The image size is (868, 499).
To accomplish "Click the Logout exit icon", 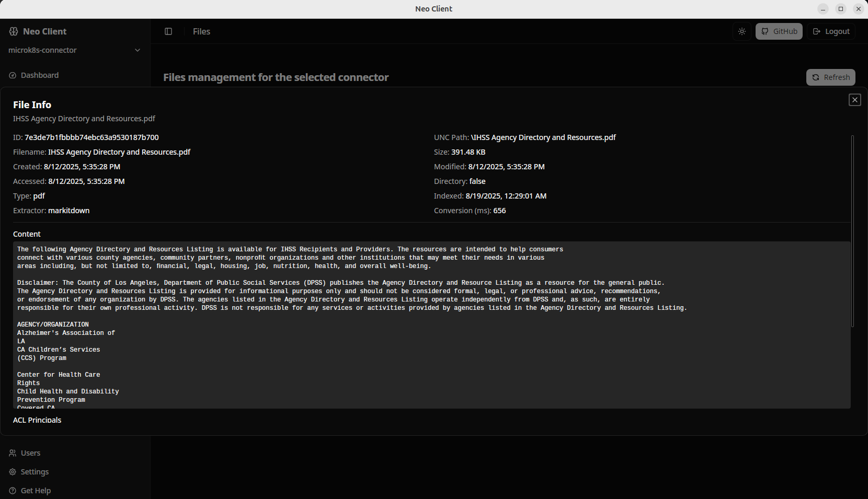I will click(817, 31).
